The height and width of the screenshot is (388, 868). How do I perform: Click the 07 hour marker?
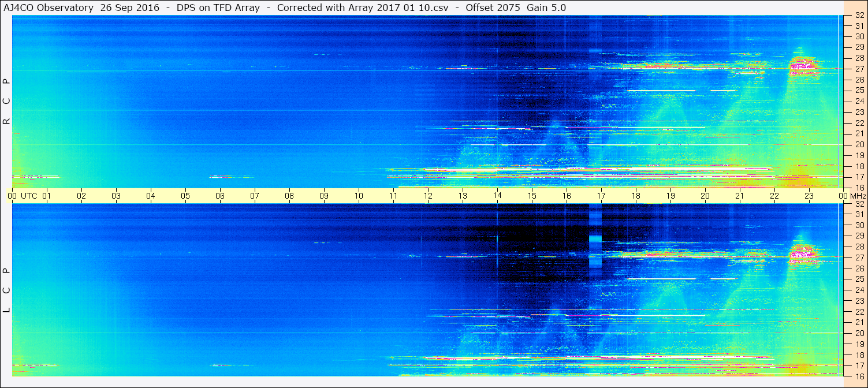point(255,196)
